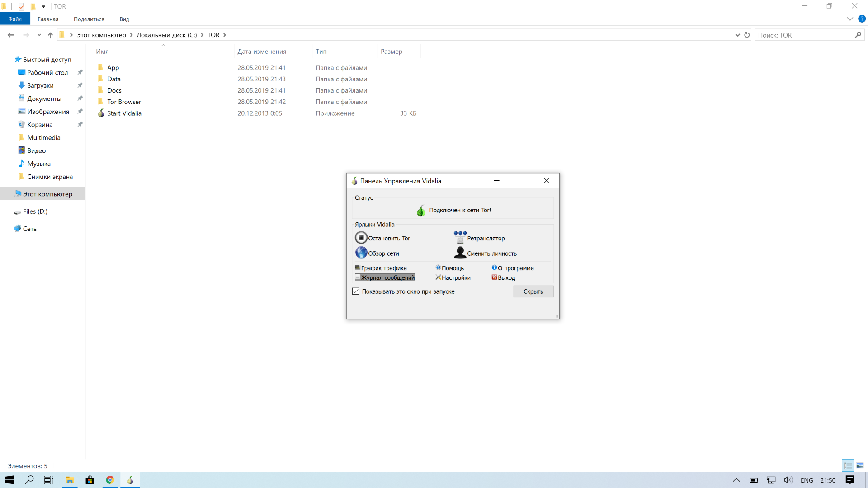Open recent locations dropdown arrow

[x=39, y=35]
